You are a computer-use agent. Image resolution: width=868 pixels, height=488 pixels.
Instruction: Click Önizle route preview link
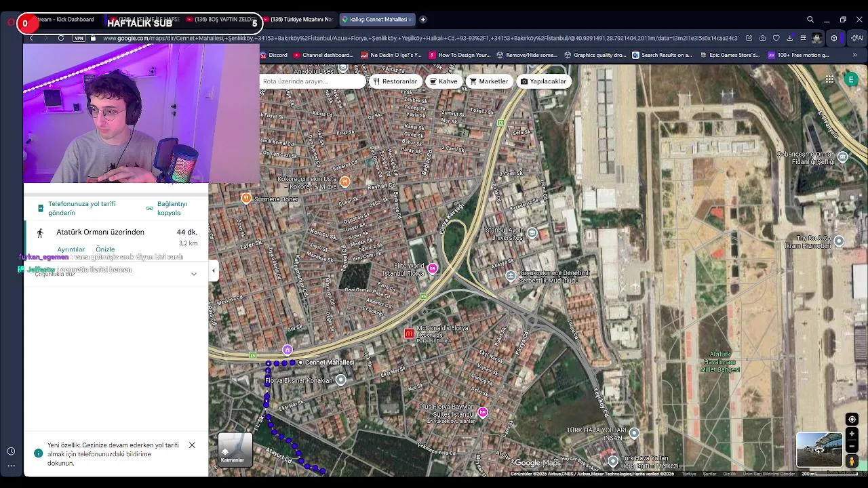point(105,249)
